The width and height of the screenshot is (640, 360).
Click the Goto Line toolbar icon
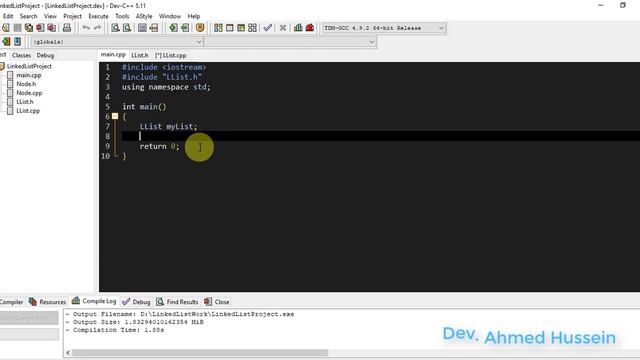click(x=154, y=28)
